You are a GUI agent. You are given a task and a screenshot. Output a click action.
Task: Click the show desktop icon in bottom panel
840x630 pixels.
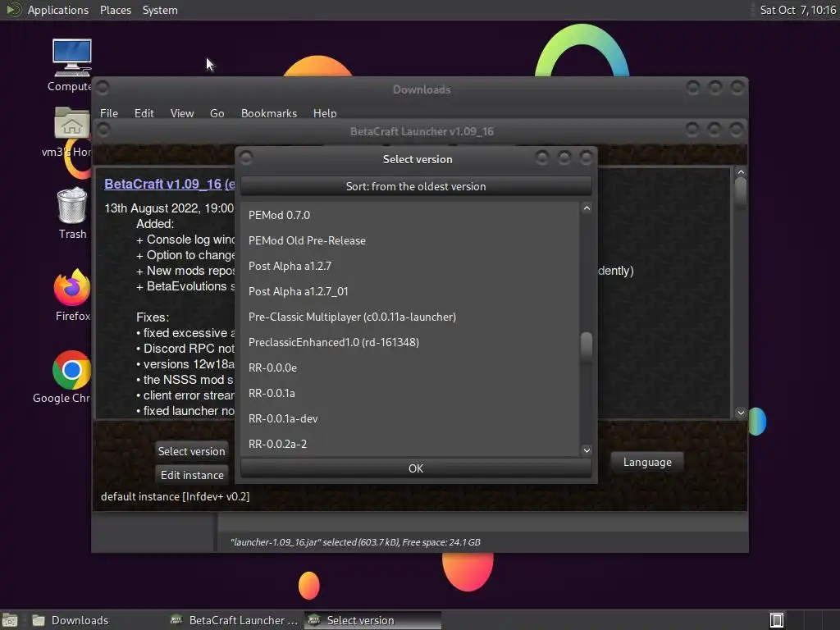10,620
